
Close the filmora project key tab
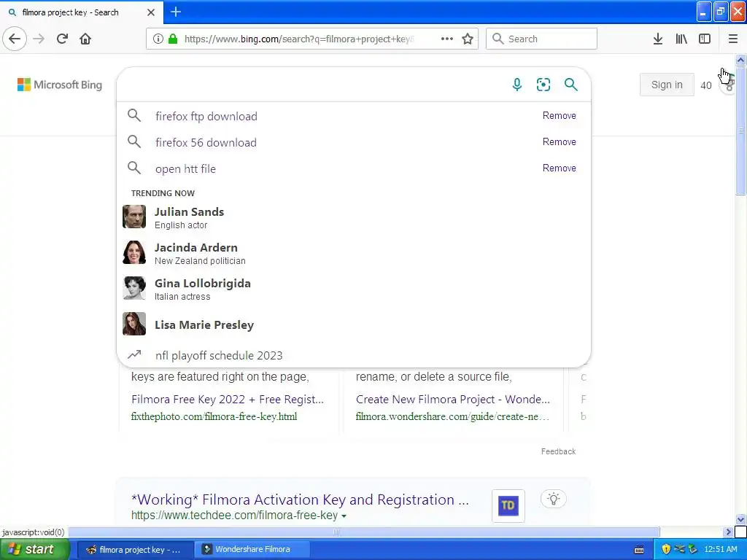click(x=150, y=12)
